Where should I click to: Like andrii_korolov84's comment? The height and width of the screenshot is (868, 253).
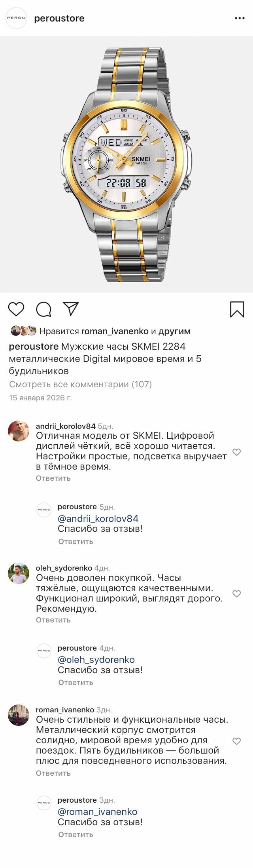click(x=236, y=452)
